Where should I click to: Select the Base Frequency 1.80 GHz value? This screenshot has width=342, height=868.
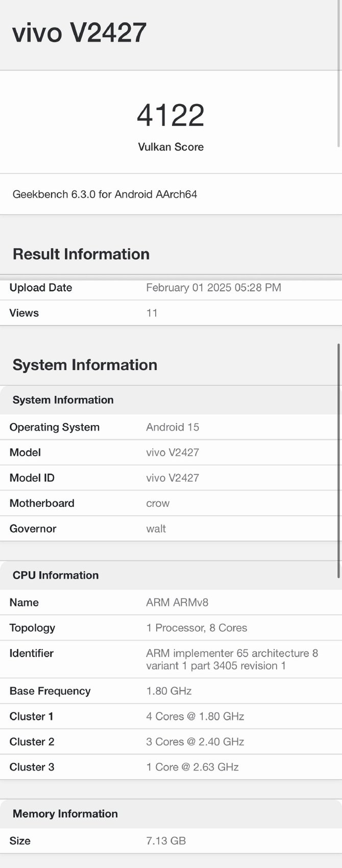click(168, 691)
